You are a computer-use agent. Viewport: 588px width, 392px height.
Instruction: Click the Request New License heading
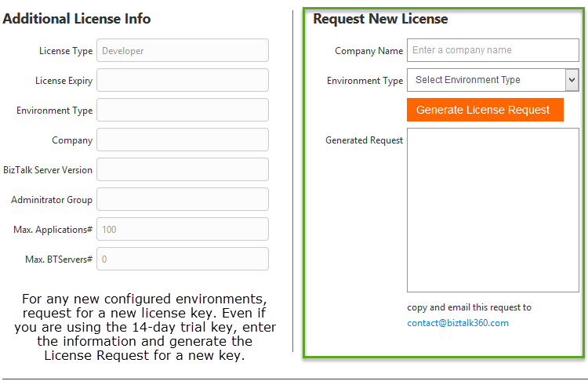[x=380, y=19]
